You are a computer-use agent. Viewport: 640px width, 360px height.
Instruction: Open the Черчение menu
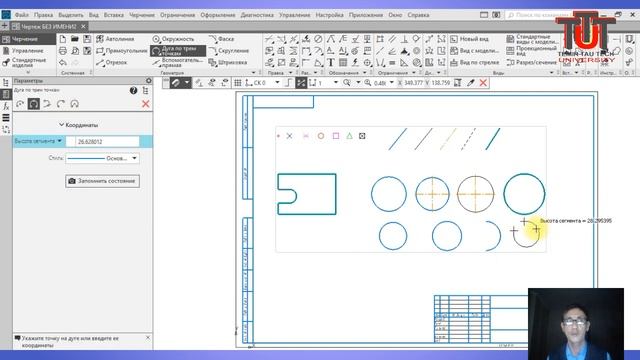tap(142, 15)
